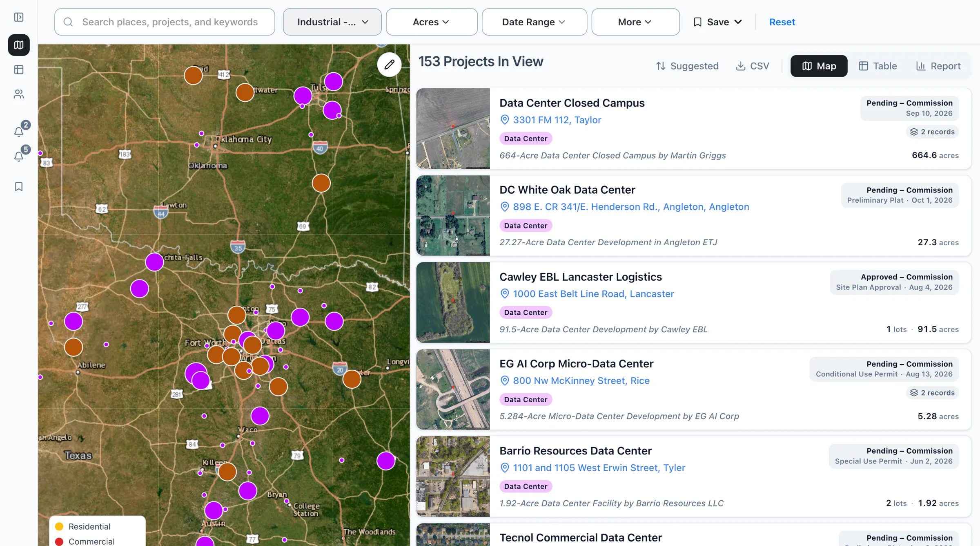Click the Suggested sort arrows icon
This screenshot has width=980, height=546.
(x=661, y=66)
